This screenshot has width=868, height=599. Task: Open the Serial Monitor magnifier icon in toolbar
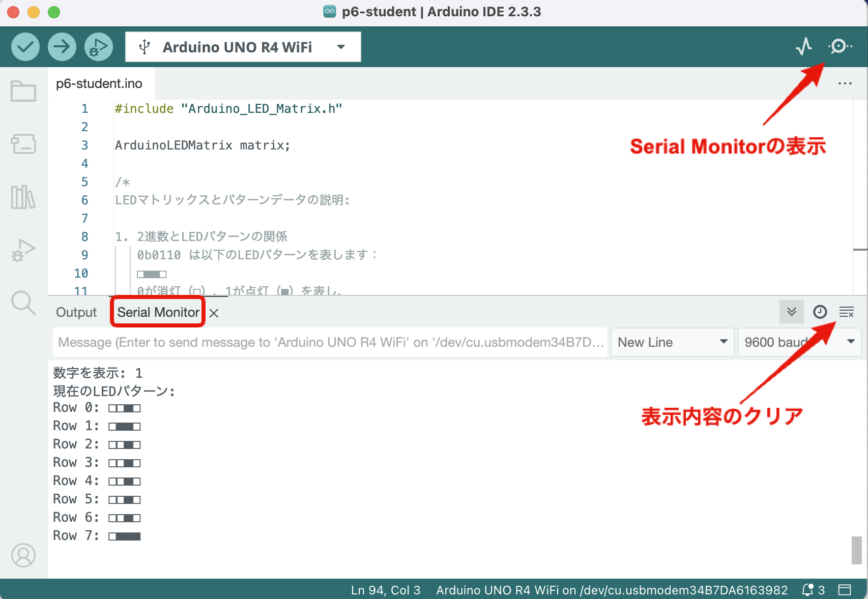840,47
